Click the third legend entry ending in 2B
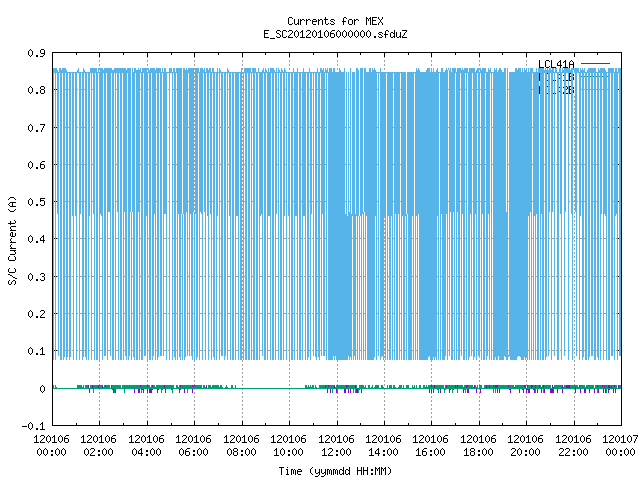 [556, 90]
